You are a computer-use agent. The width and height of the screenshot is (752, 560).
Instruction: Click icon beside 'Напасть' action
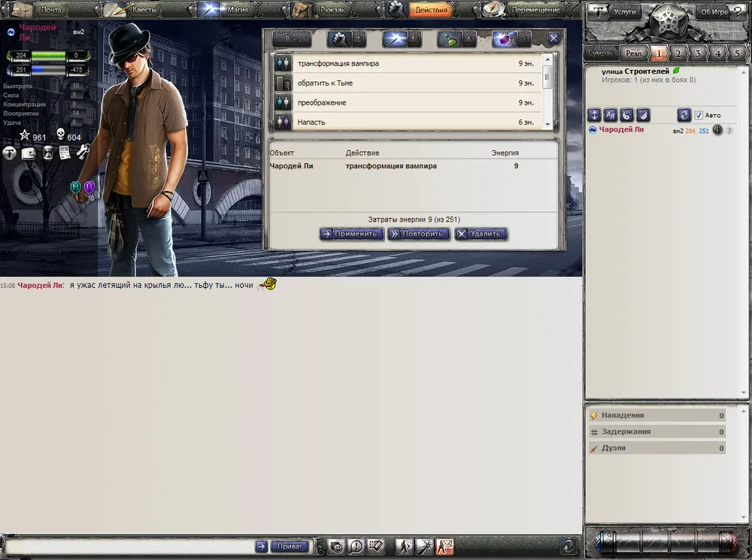[284, 122]
